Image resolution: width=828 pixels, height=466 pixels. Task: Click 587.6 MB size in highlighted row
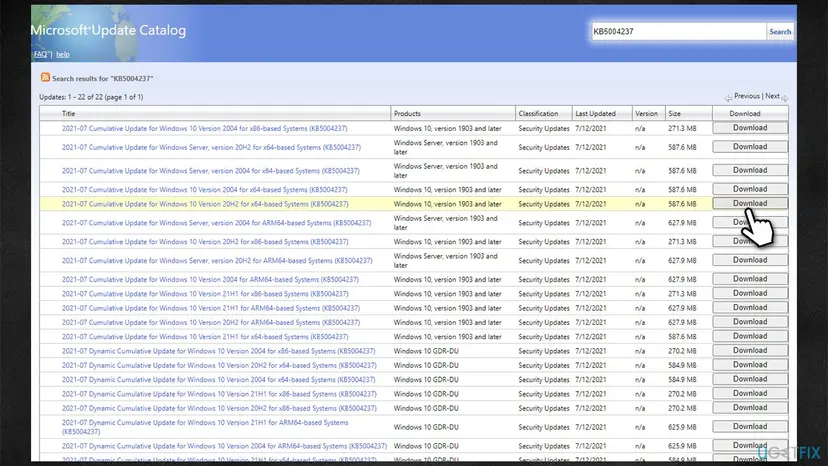[x=682, y=204]
